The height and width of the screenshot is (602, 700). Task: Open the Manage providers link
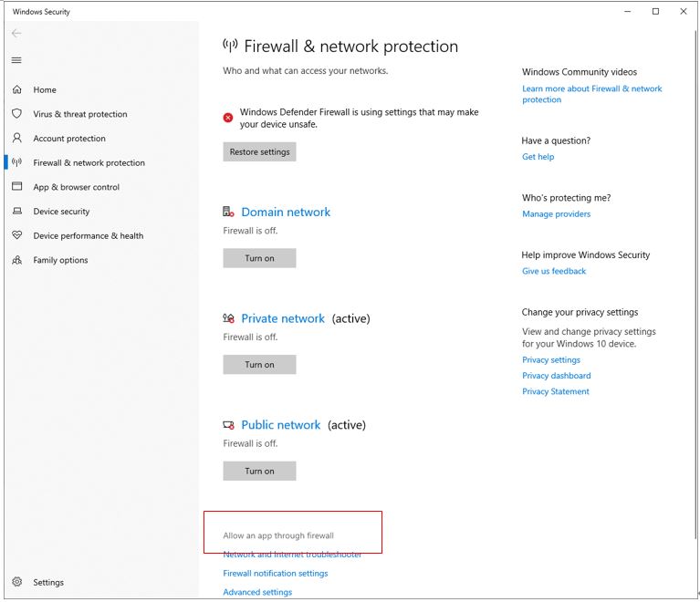(556, 214)
